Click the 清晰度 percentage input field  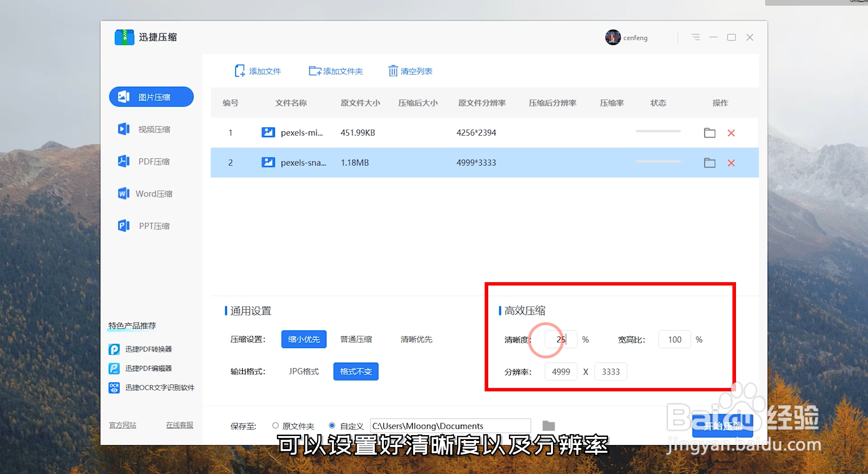coord(561,339)
